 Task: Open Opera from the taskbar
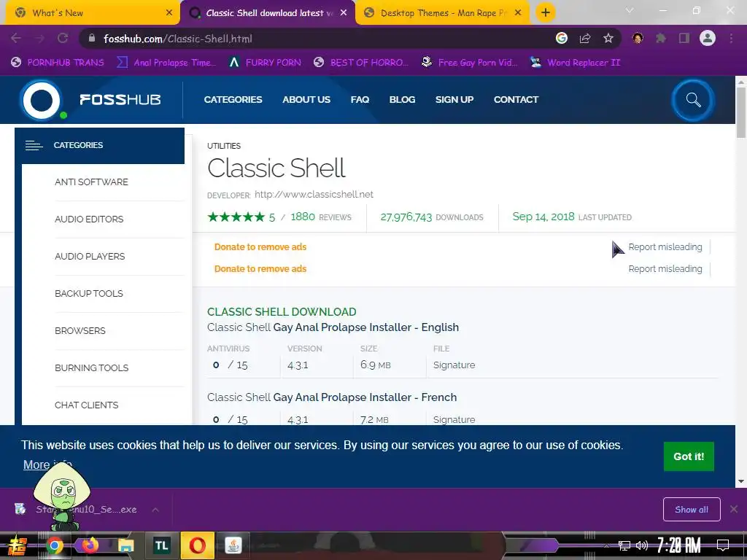pyautogui.click(x=197, y=545)
